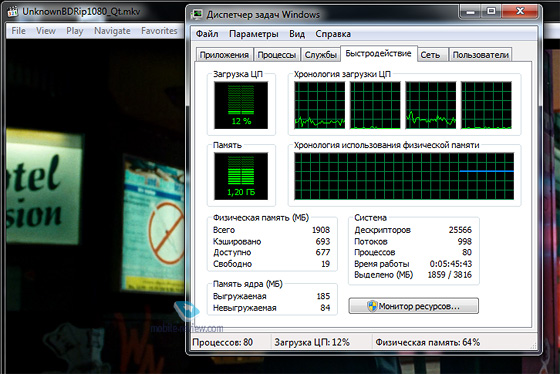Click the physical memory history graph
This screenshot has height=374, width=560.
(404, 176)
